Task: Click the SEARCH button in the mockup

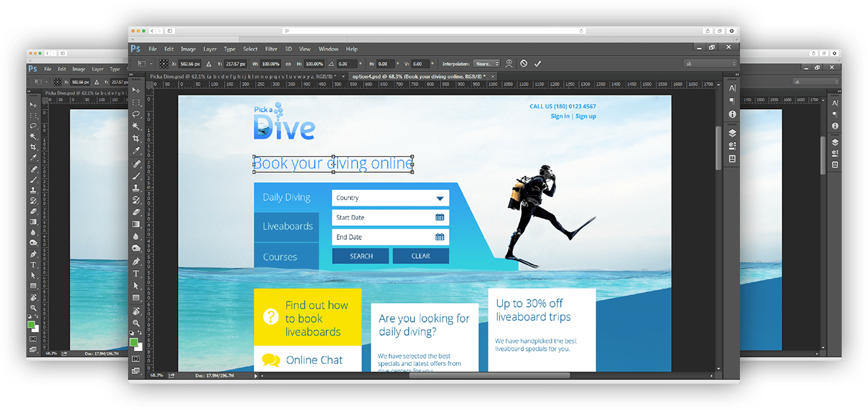Action: 360,256
